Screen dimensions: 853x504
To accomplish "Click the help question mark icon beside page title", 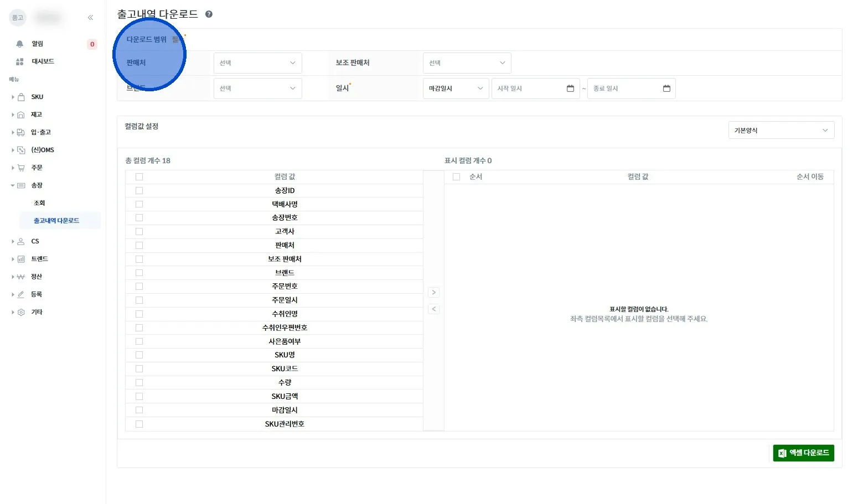I will 209,14.
